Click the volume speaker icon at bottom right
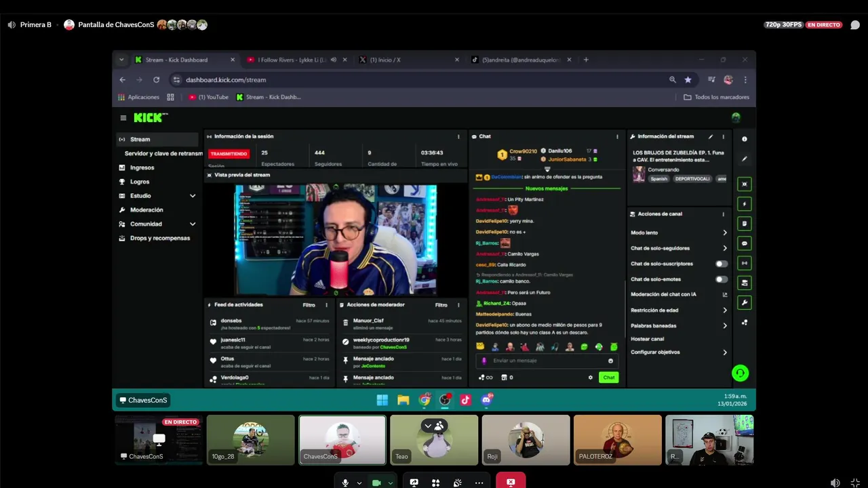The image size is (868, 488). pyautogui.click(x=835, y=483)
